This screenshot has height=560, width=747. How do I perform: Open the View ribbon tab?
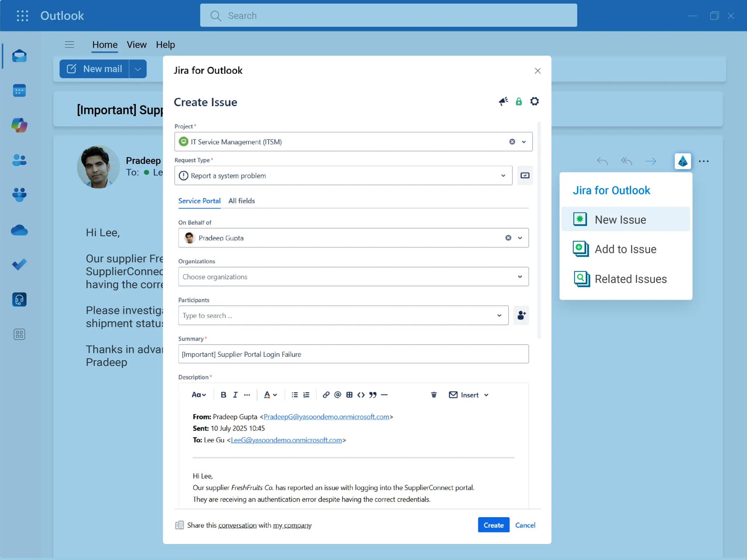[x=137, y=45]
